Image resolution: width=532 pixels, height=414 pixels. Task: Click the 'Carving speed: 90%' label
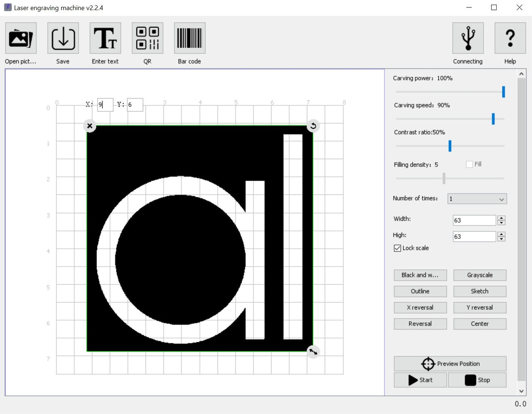pos(422,105)
